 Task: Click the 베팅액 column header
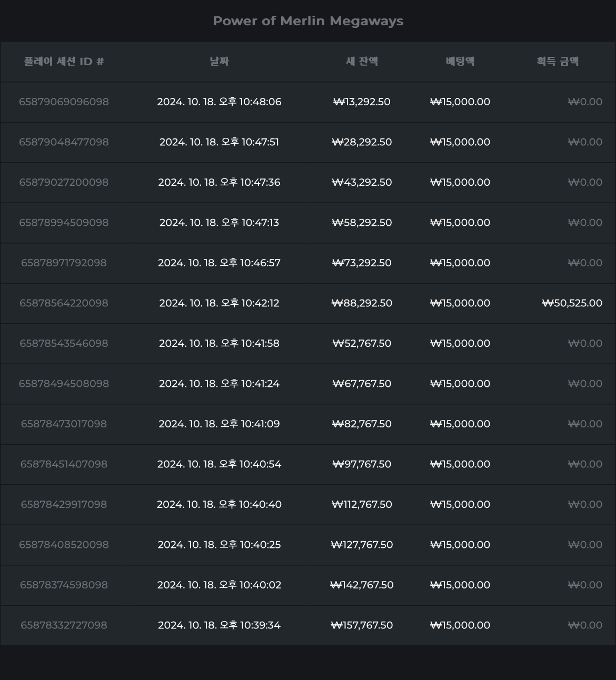(460, 62)
